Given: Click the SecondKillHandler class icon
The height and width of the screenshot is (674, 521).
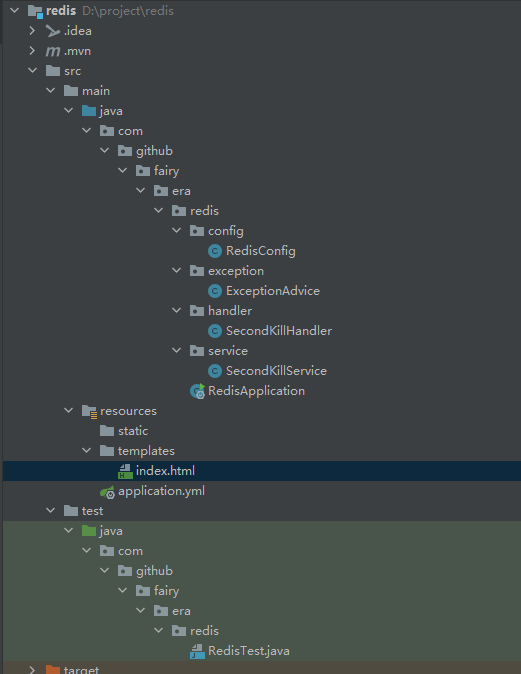Looking at the screenshot, I should click(215, 331).
